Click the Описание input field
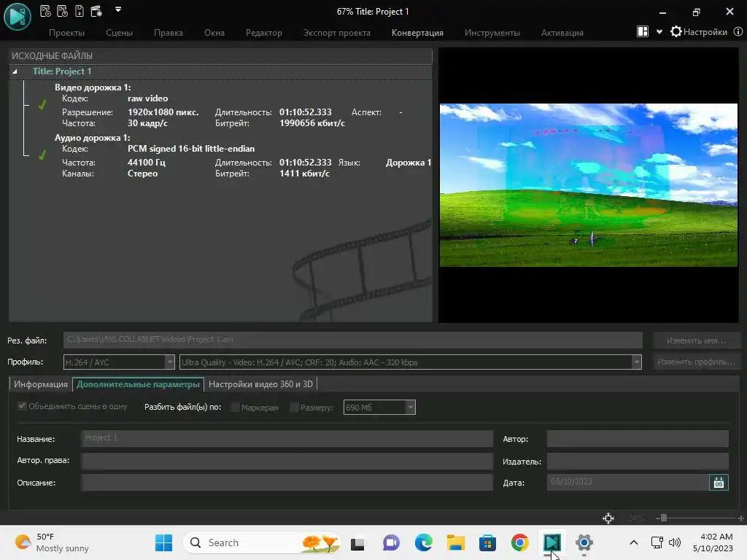The height and width of the screenshot is (560, 747). coord(287,483)
